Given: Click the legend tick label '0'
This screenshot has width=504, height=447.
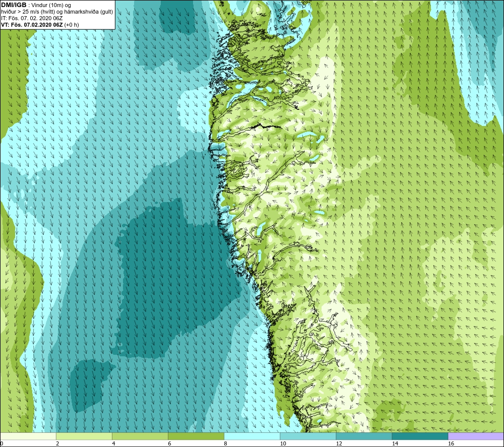Looking at the screenshot, I should click(x=2, y=443).
